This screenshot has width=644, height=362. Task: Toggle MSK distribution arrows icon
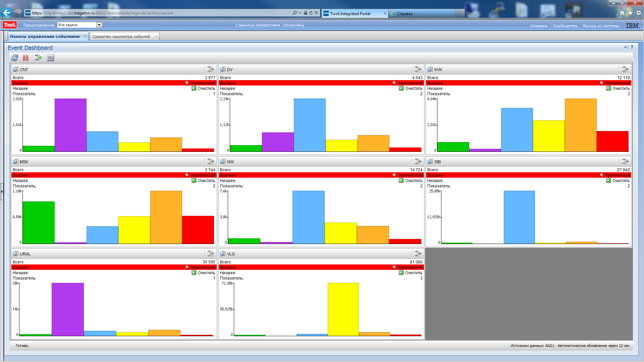pyautogui.click(x=211, y=161)
